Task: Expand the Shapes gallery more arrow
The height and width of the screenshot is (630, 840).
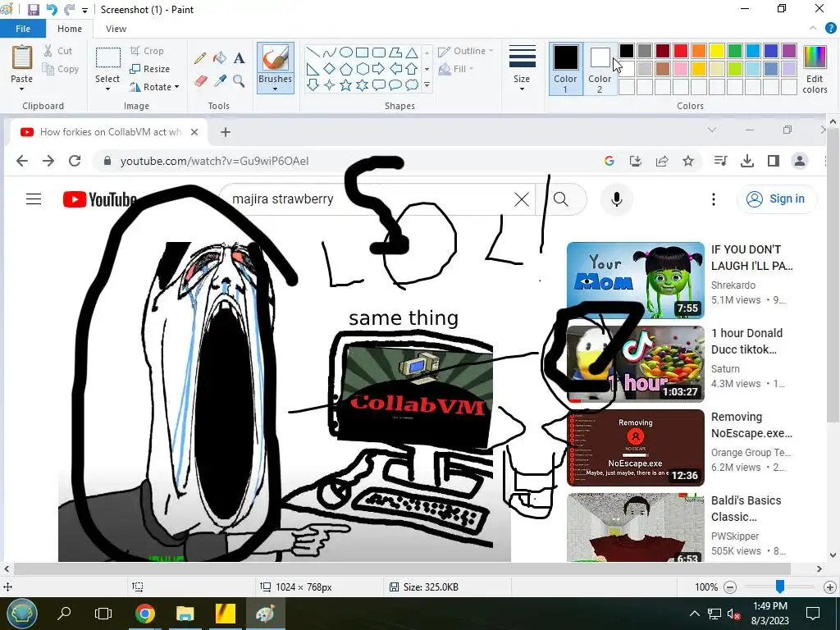Action: [427, 84]
